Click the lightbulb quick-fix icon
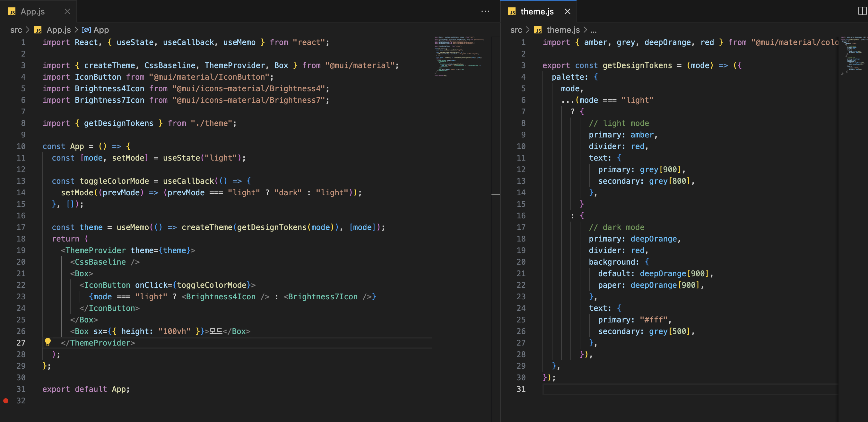This screenshot has height=422, width=868. (48, 342)
